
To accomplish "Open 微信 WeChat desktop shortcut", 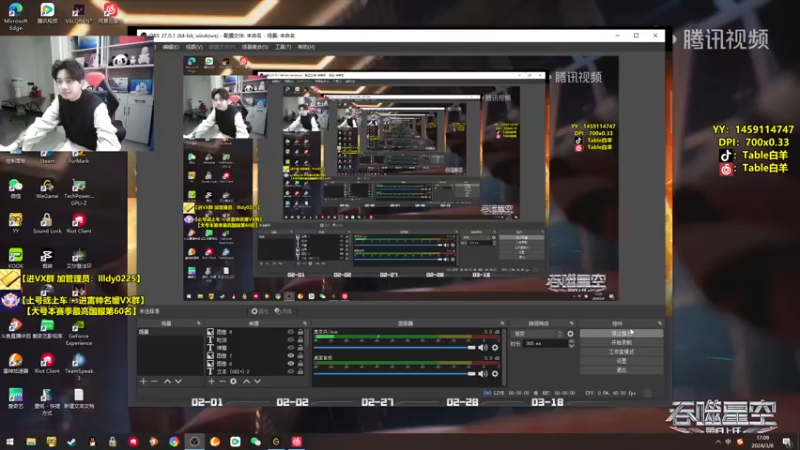I will click(16, 189).
